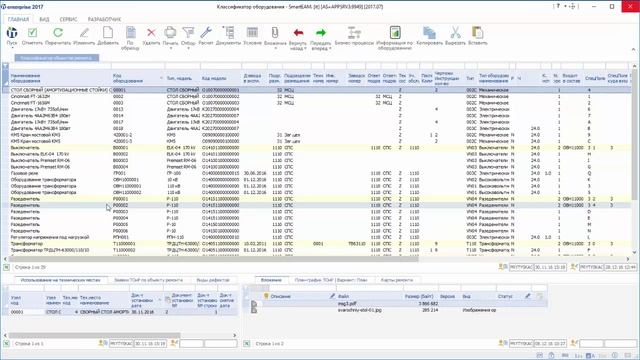Screen dimensions: 640x360
Task: Open the Отбор filter dropdown
Action: click(x=188, y=48)
